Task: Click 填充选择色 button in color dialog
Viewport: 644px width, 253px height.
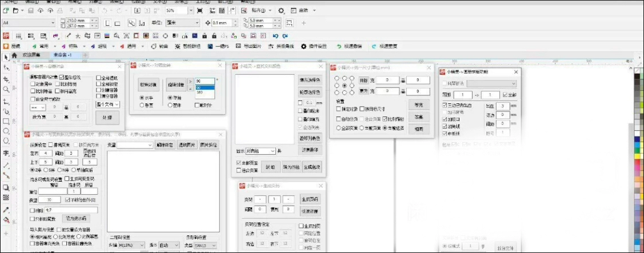Action: [310, 80]
